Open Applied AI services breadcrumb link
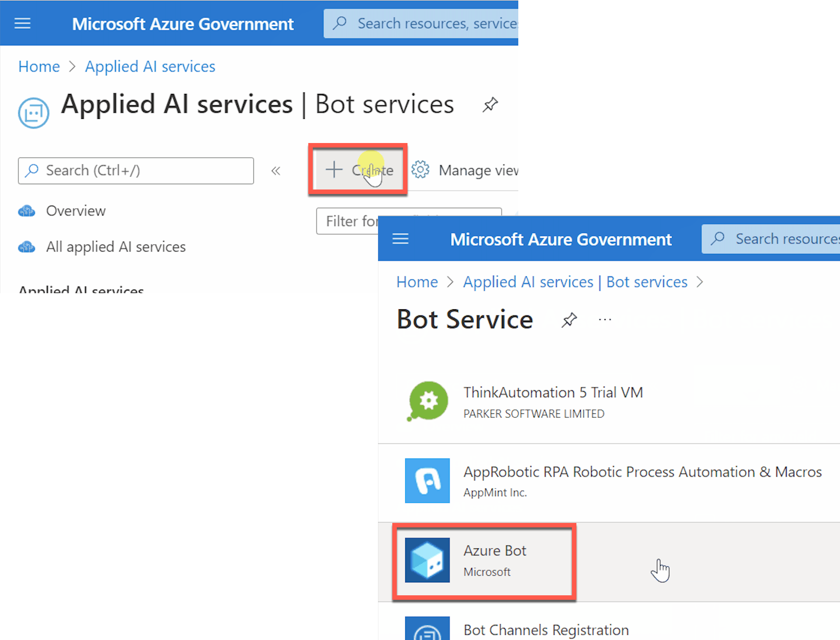840x640 pixels. tap(150, 67)
